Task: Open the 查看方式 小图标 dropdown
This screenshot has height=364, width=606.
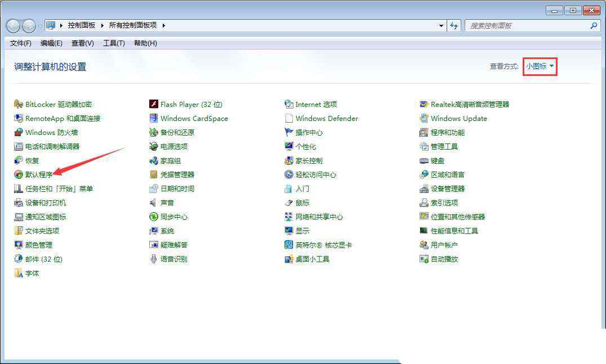Action: tap(540, 66)
